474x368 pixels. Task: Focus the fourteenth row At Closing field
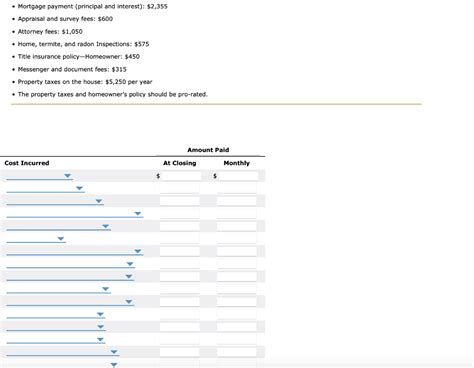[x=180, y=340]
